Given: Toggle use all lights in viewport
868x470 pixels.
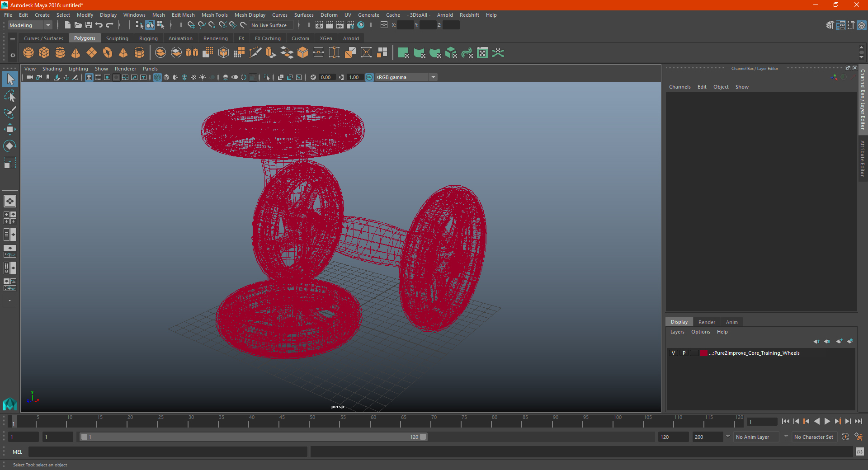Looking at the screenshot, I should click(x=203, y=77).
